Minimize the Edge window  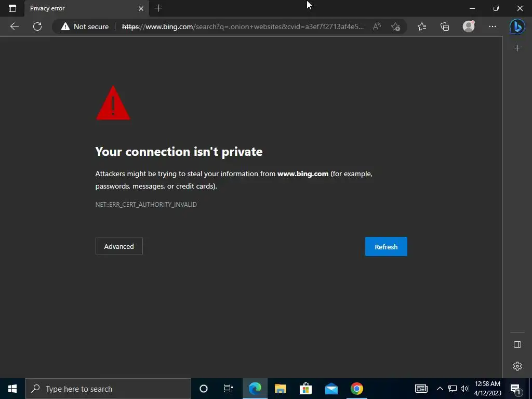(x=472, y=8)
